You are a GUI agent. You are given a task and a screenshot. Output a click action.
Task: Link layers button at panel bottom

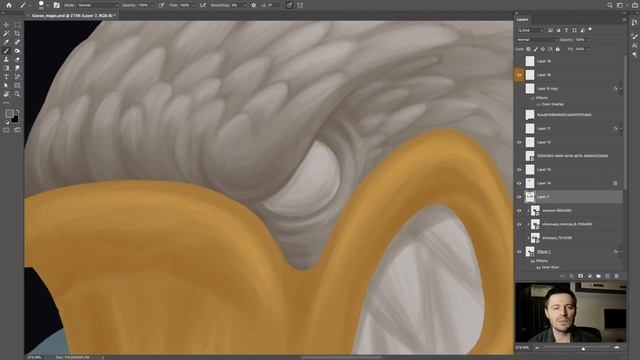coord(562,276)
